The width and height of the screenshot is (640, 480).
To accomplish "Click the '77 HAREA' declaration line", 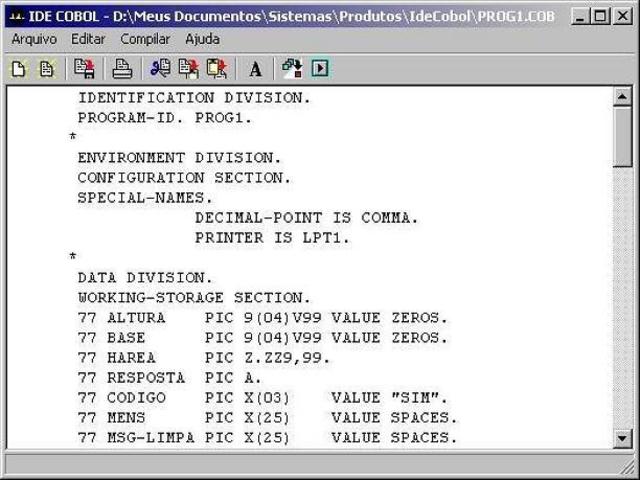I will [204, 358].
